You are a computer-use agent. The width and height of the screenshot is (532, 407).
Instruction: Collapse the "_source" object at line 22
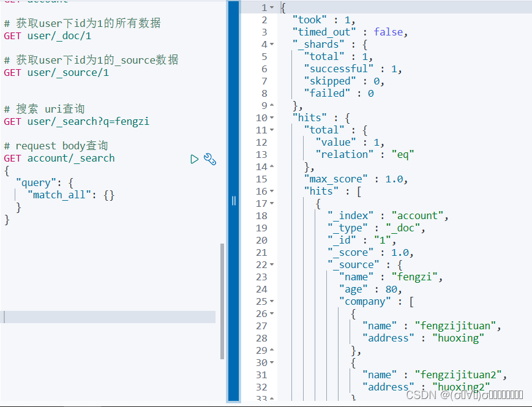272,264
